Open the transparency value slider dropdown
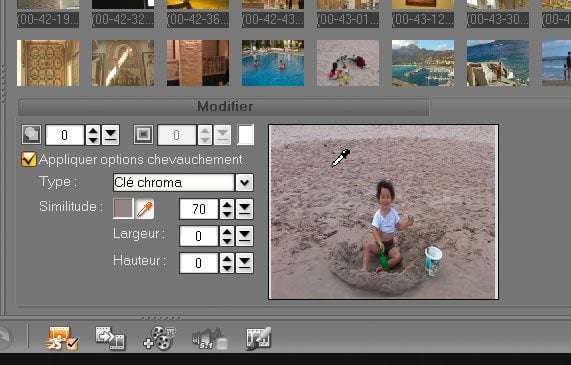The image size is (571, 365). (x=111, y=135)
